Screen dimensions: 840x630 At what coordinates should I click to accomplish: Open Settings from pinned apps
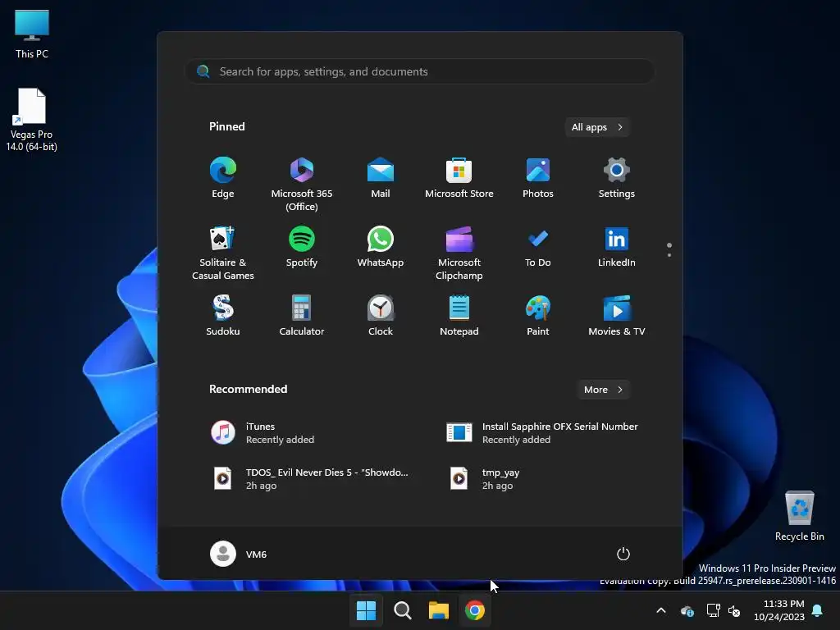[617, 178]
